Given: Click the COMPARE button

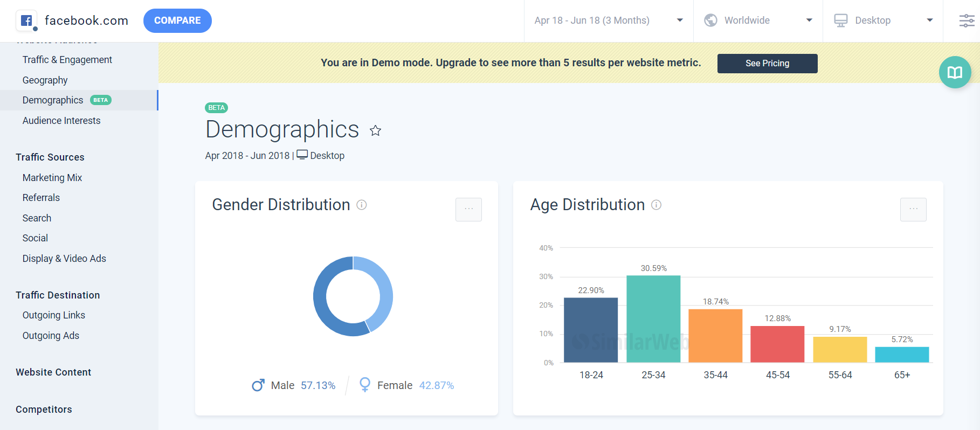Looking at the screenshot, I should 177,20.
